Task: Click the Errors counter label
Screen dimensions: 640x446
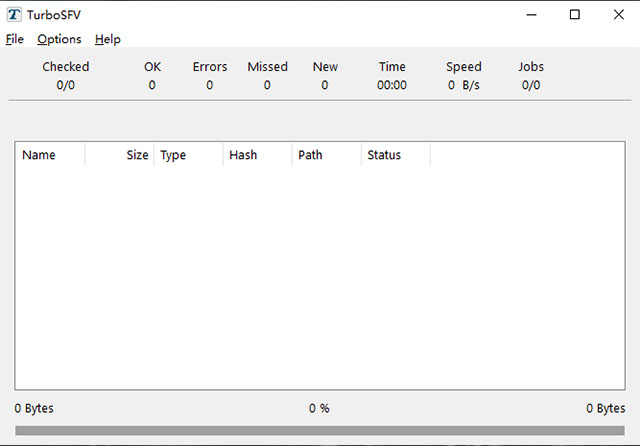Action: coord(210,67)
